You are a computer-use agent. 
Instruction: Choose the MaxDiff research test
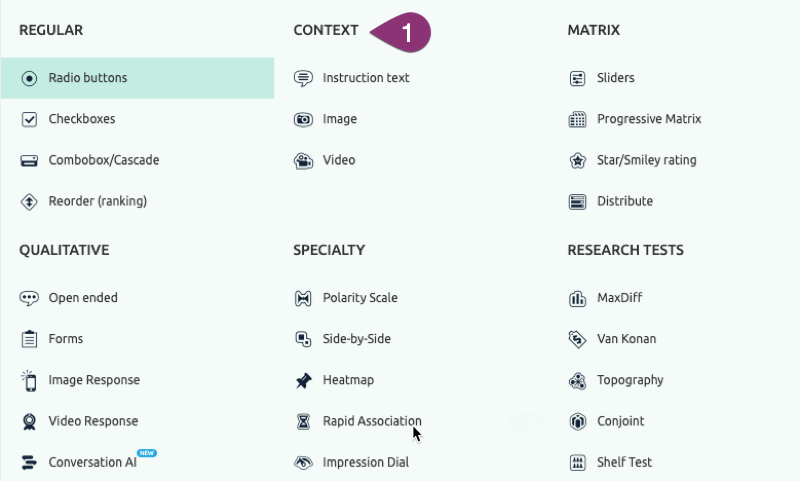tap(620, 298)
